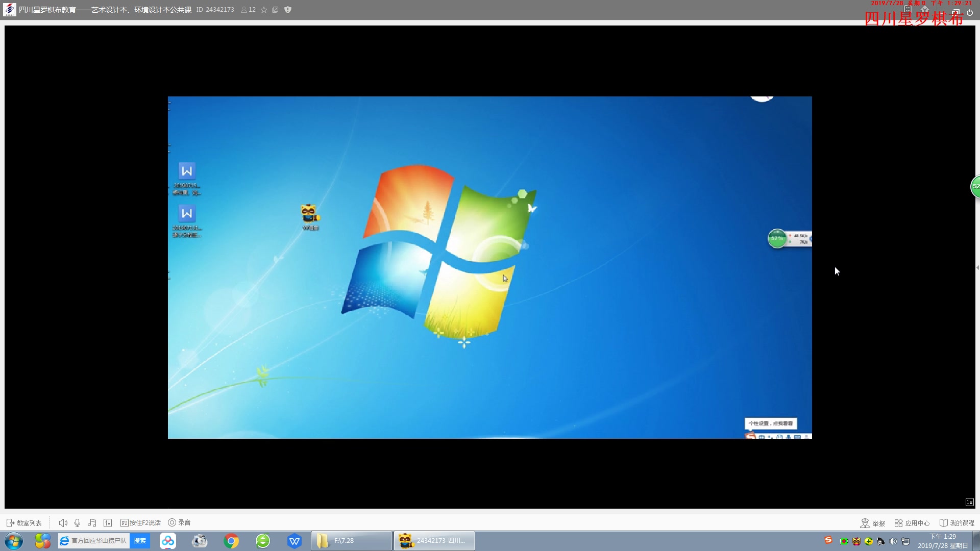The width and height of the screenshot is (980, 551).
Task: Select the 按住F2说话 talk mode
Action: (x=140, y=523)
